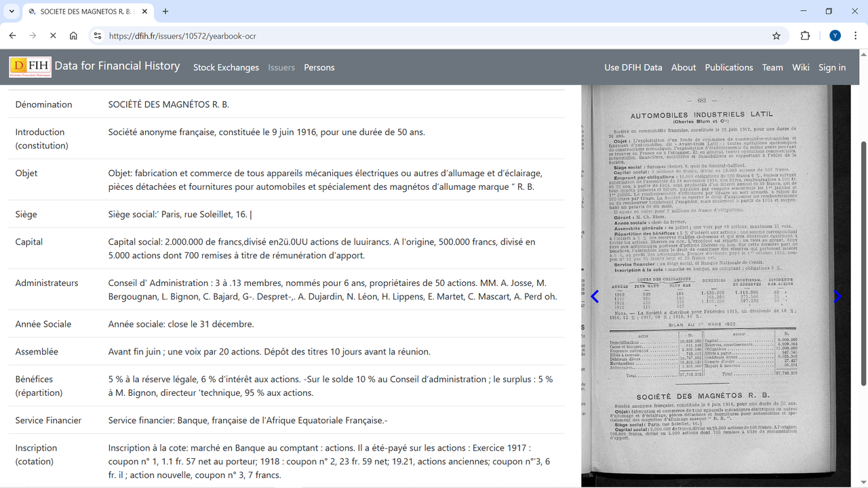
Task: Open the Persons menu item
Action: coord(319,67)
